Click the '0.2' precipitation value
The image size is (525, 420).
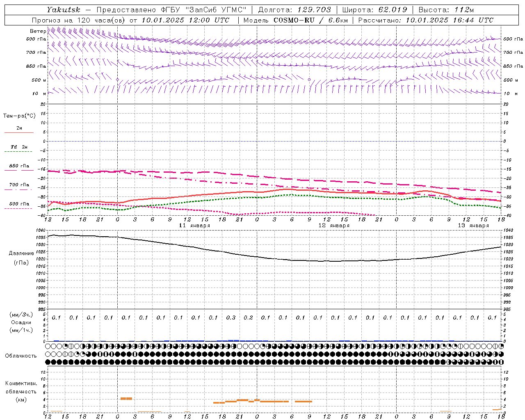click(248, 318)
